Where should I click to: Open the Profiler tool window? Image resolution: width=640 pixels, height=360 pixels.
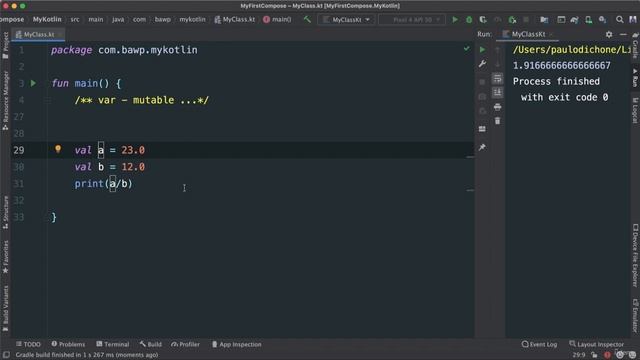[x=186, y=344]
